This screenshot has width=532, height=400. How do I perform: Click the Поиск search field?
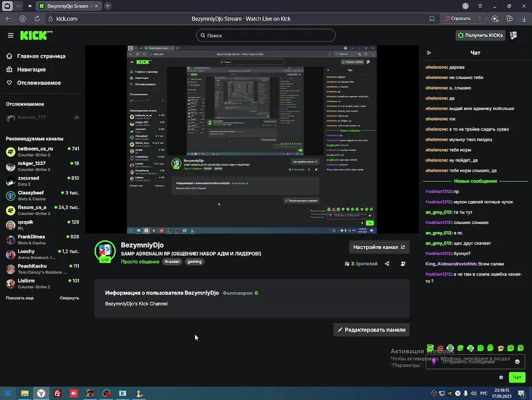click(x=266, y=35)
